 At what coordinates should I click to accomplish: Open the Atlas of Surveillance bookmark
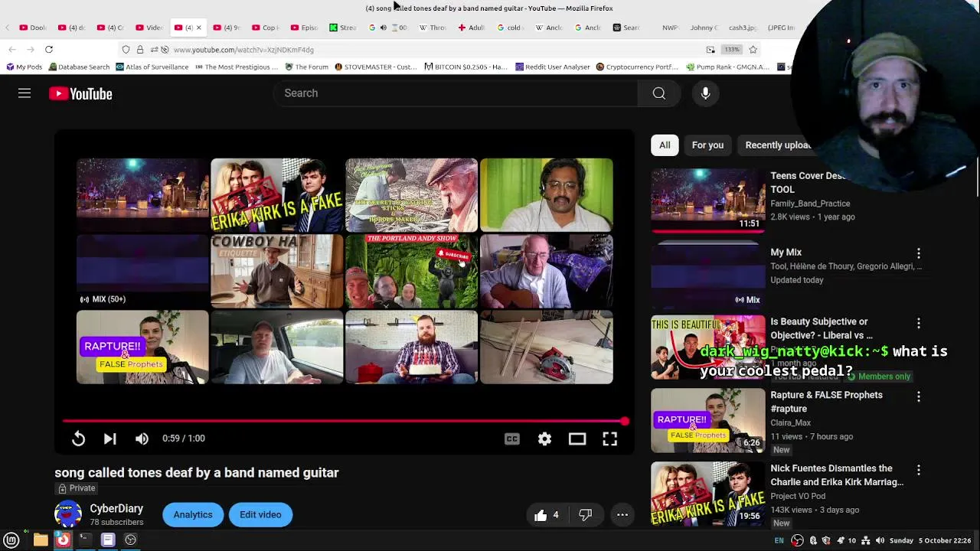[152, 67]
